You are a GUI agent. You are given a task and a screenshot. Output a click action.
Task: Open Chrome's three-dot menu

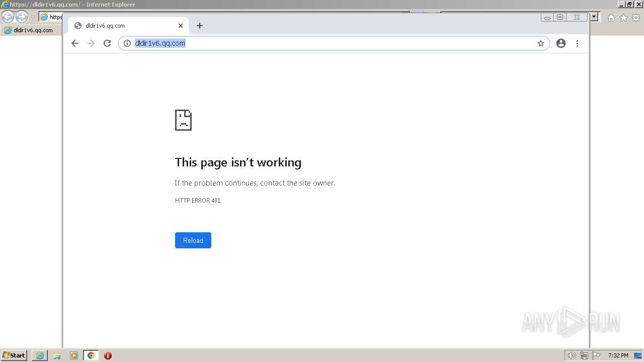pos(577,43)
